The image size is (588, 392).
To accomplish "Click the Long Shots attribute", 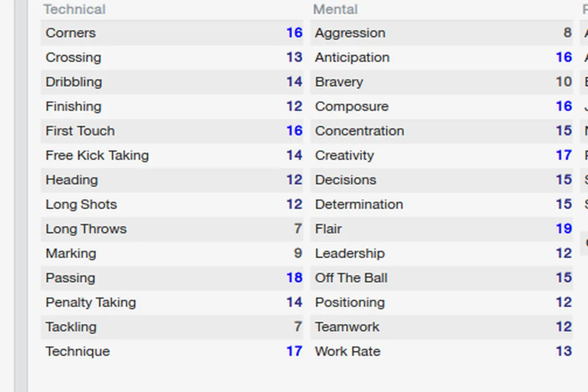I will (81, 204).
